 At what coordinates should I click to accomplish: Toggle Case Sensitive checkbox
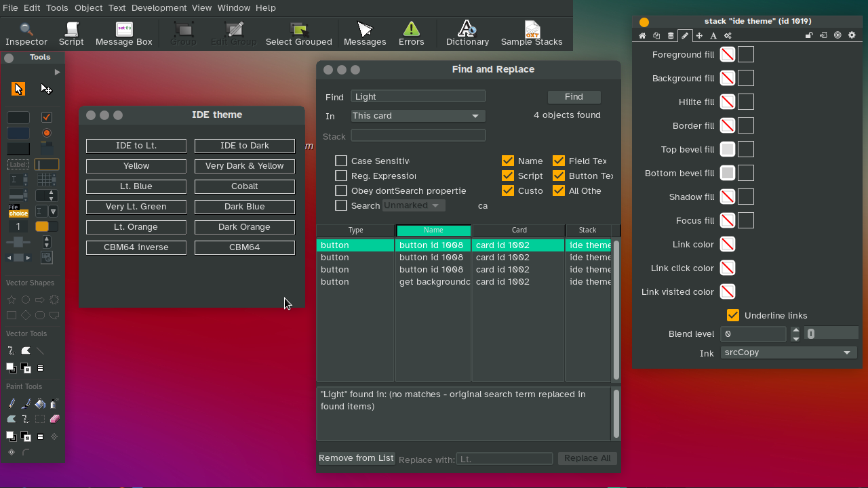[x=341, y=161]
